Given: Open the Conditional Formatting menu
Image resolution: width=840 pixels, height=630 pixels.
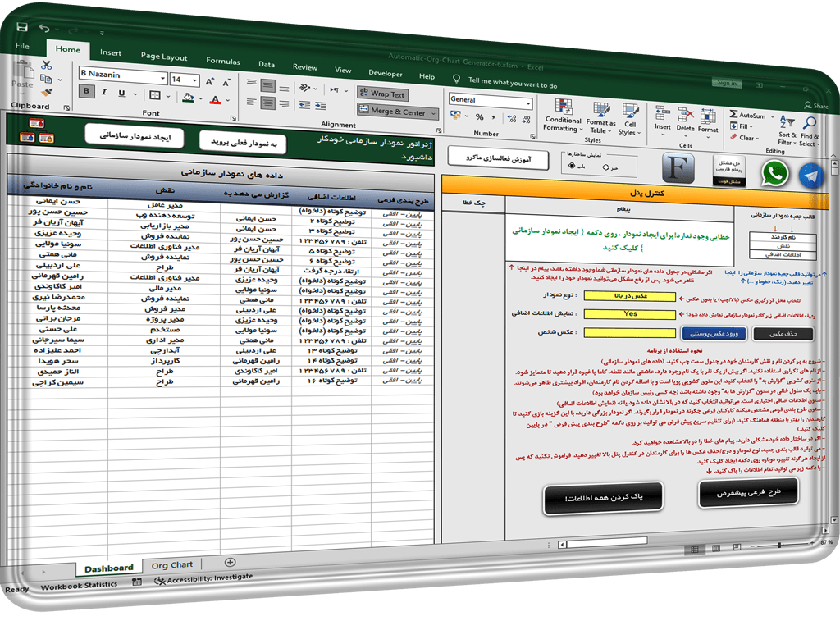Looking at the screenshot, I should tap(563, 115).
